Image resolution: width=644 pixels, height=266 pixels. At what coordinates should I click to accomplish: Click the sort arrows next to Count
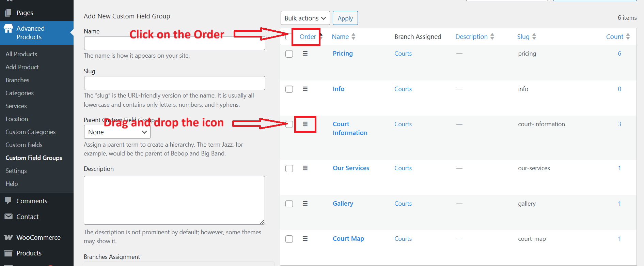[x=628, y=36]
